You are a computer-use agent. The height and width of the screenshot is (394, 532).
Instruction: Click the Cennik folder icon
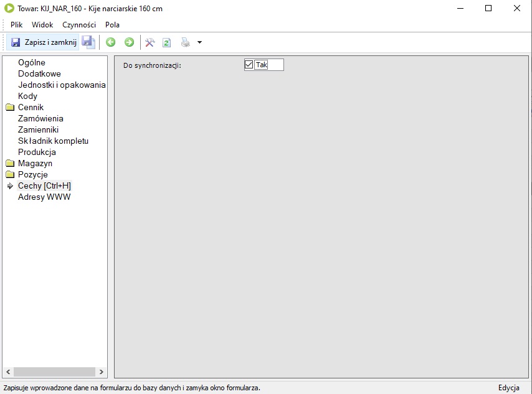(x=10, y=107)
